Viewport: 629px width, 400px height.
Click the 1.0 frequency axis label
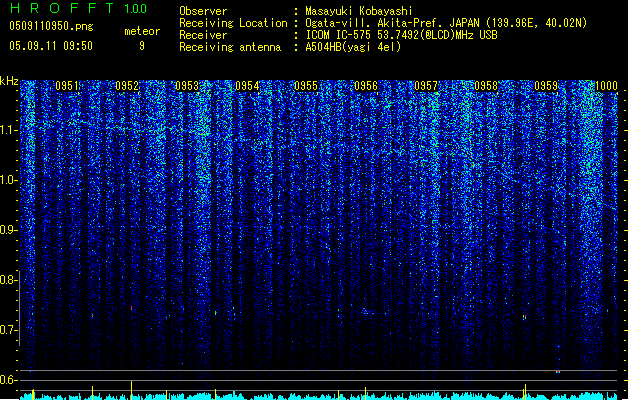coord(9,180)
